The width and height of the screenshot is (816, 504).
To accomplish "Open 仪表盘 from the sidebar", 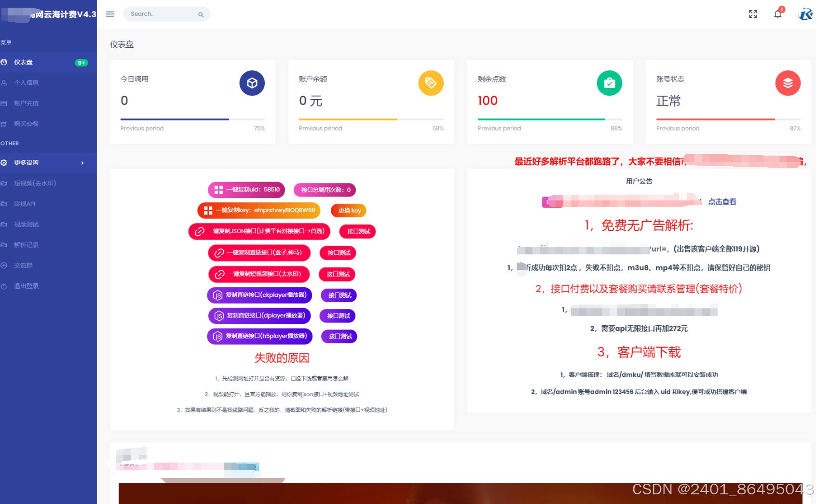I will click(x=22, y=62).
